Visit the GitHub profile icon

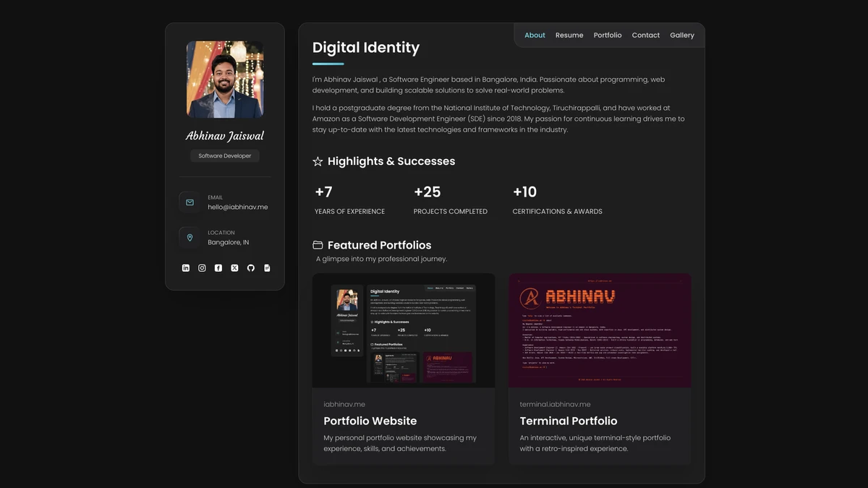[250, 267]
